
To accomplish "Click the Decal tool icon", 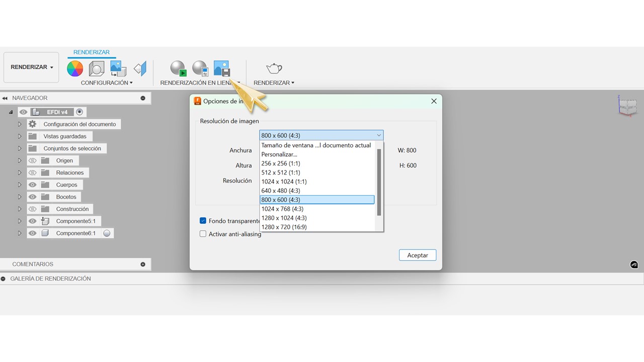I will tap(118, 68).
